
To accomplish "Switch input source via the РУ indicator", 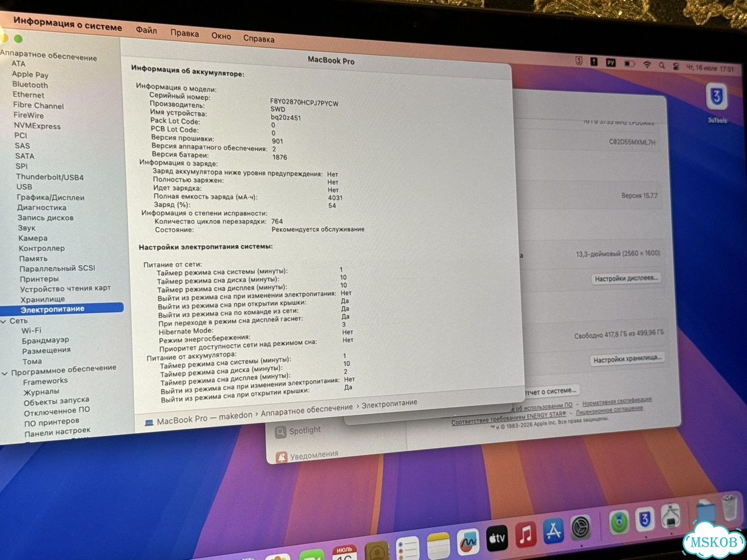I will click(610, 62).
